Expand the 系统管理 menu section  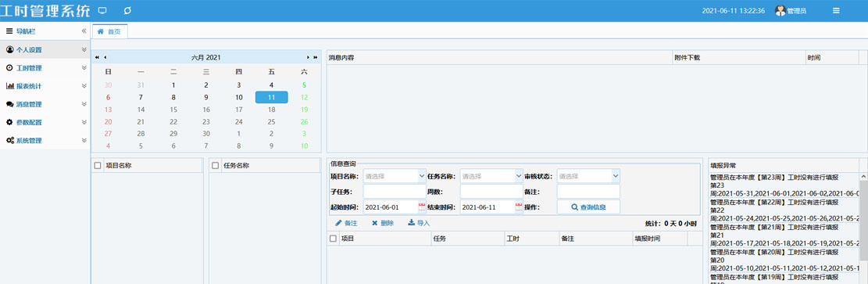coord(84,140)
